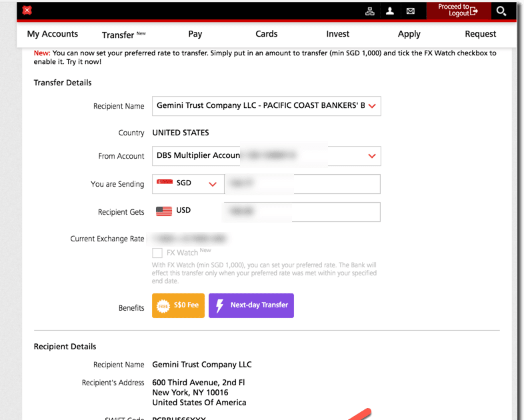This screenshot has width=524, height=420.
Task: Open the SGD currency dropdown
Action: click(x=188, y=184)
